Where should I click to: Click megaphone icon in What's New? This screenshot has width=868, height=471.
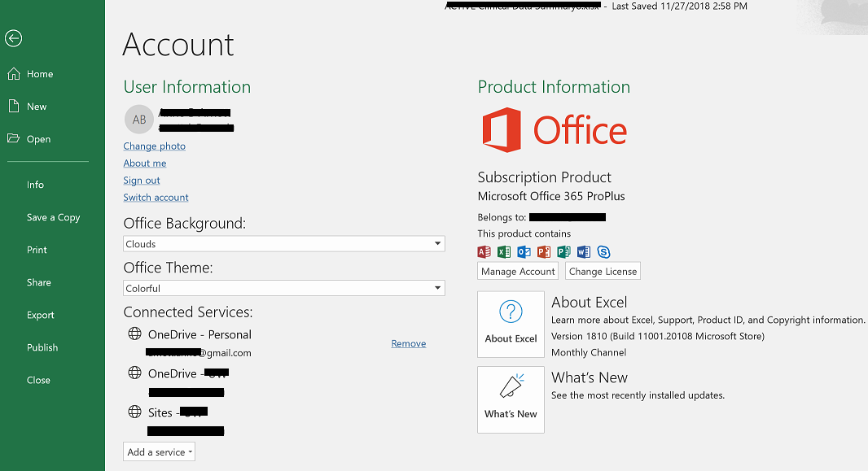[511, 386]
